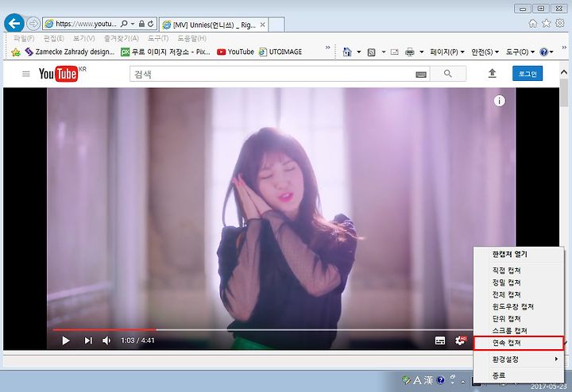Open the 안전(S) dropdown menu

tap(485, 52)
